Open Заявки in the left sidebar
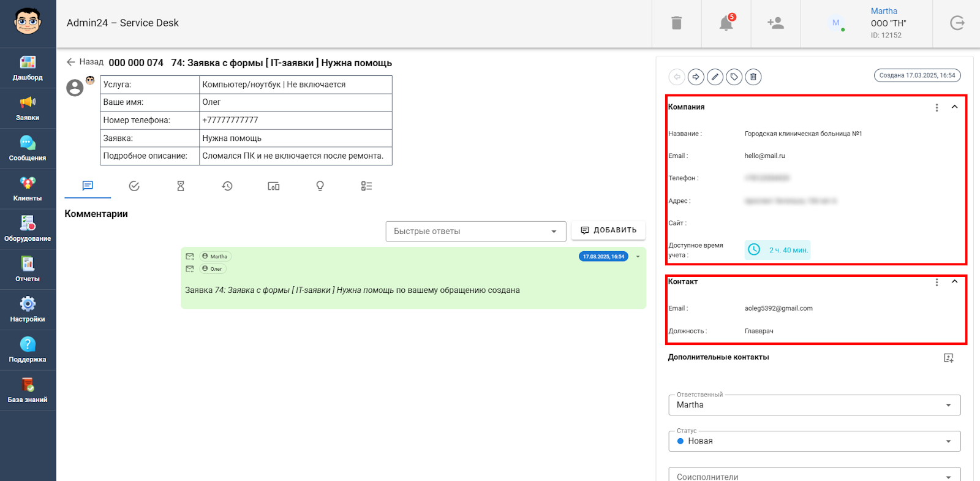This screenshot has width=980, height=481. pyautogui.click(x=28, y=108)
